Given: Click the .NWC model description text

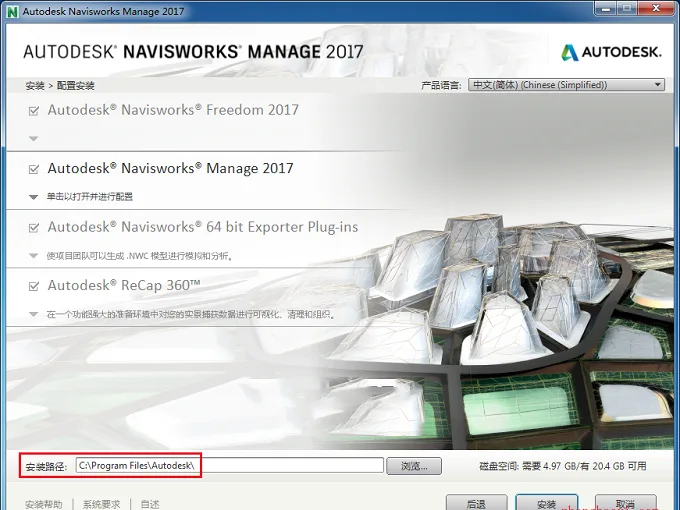Looking at the screenshot, I should [x=140, y=256].
